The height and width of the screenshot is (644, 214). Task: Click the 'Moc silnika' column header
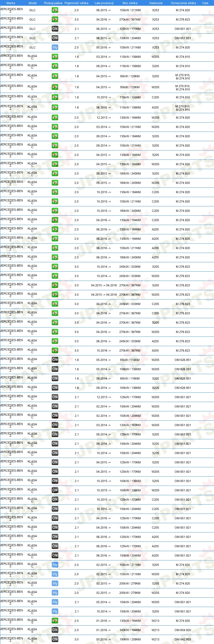(x=130, y=3)
